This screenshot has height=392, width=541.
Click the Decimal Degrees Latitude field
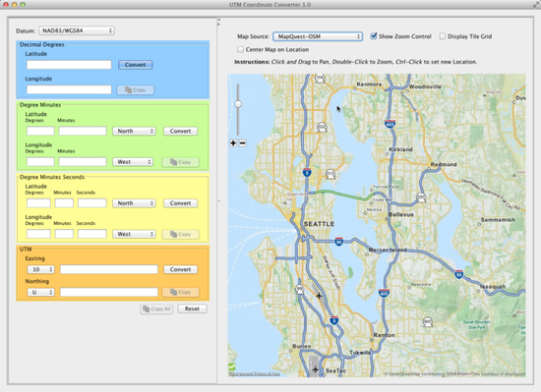[x=69, y=65]
